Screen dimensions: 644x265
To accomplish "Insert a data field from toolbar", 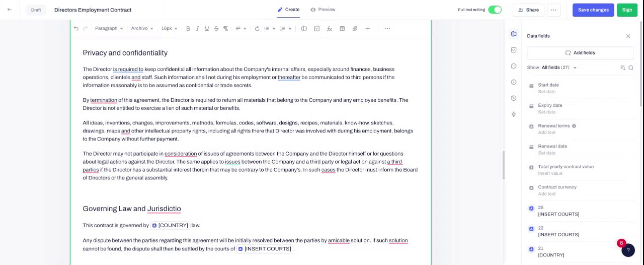I will point(304,29).
